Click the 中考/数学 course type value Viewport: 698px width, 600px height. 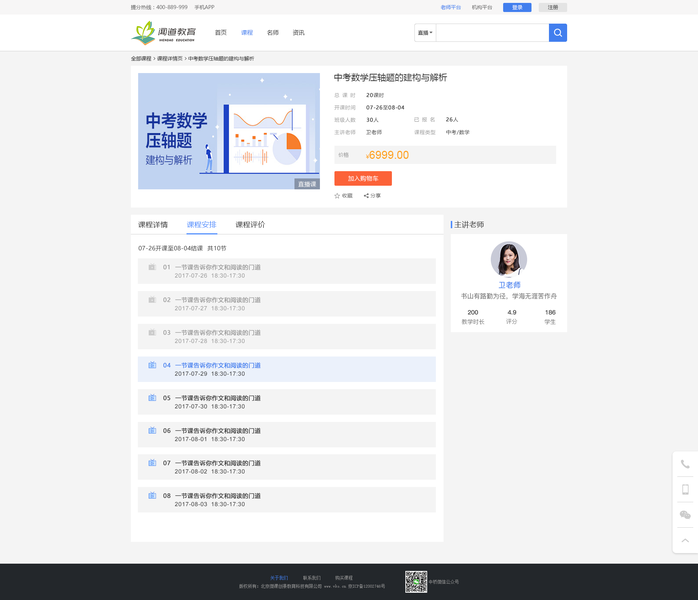(x=457, y=132)
